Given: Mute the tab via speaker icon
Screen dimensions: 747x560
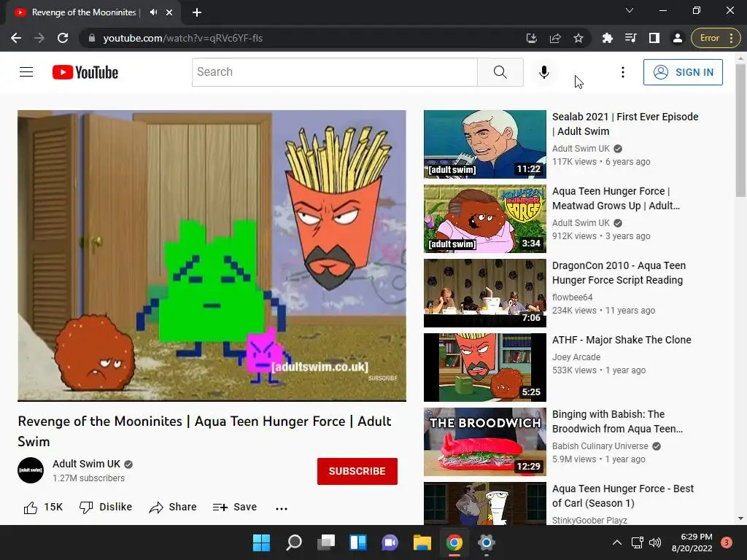Looking at the screenshot, I should click(x=153, y=12).
